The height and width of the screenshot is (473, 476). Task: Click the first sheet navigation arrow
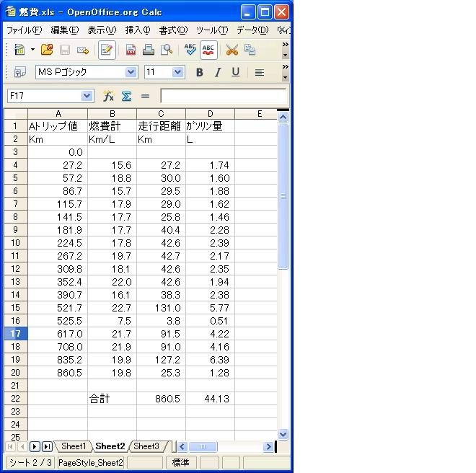coord(10,446)
